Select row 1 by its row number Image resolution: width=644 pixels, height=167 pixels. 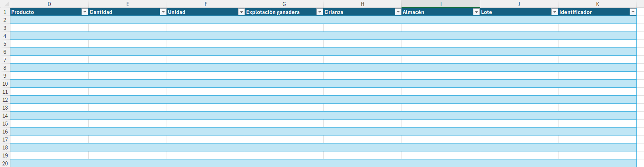point(5,12)
